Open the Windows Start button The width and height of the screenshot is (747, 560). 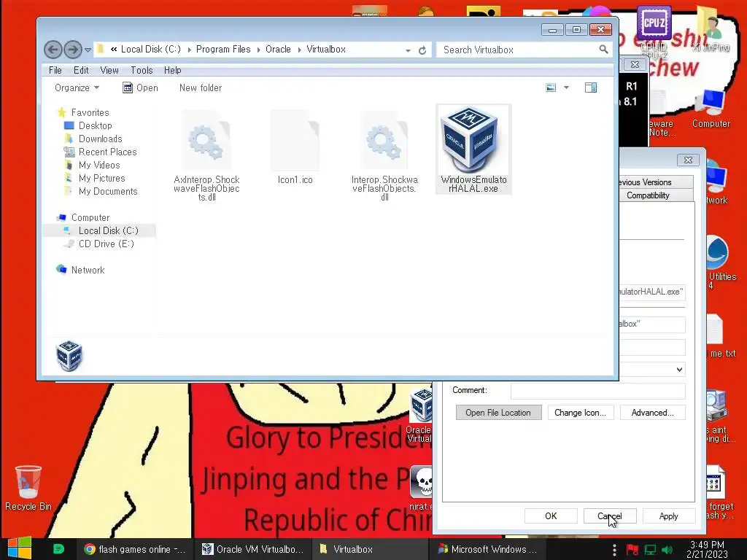20,549
